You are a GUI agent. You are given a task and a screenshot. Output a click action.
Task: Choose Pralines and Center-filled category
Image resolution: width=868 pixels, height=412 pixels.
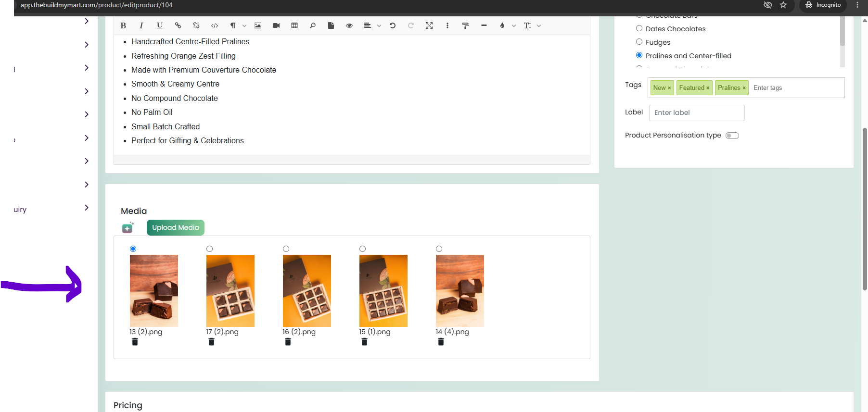[x=639, y=55]
